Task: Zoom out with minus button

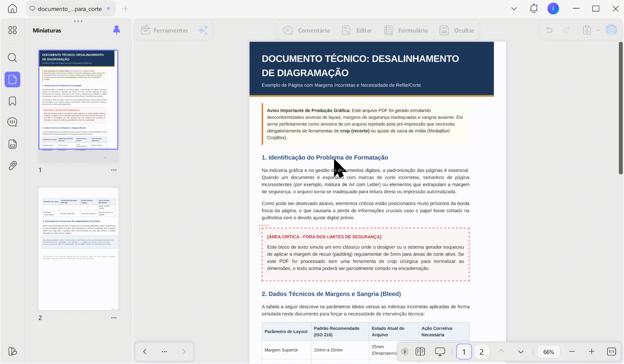Action: (572, 351)
